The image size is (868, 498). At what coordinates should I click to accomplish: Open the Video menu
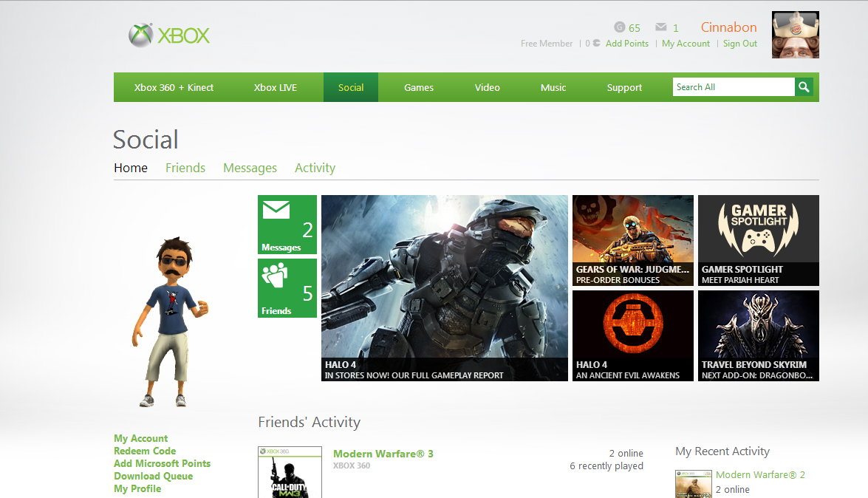[x=487, y=87]
